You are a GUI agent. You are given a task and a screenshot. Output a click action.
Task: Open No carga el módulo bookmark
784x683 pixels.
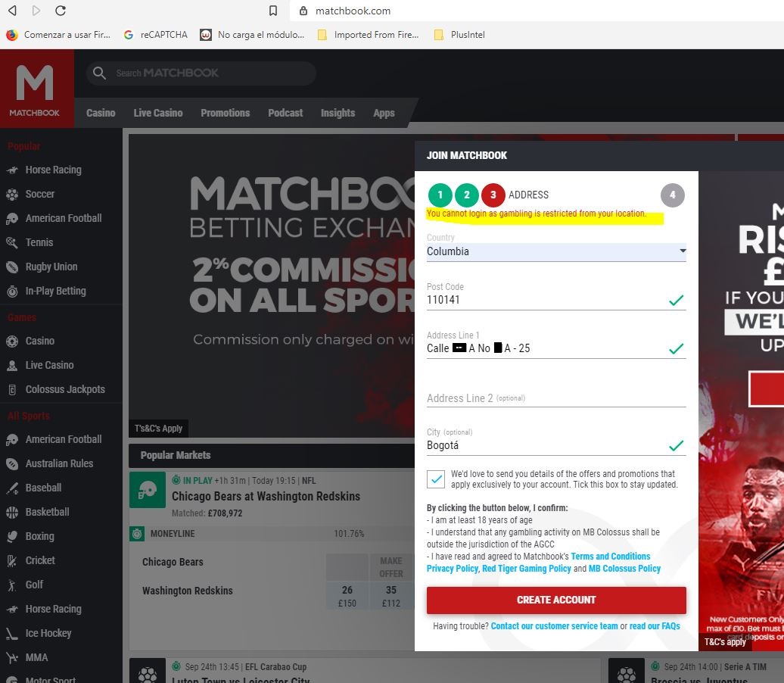pos(252,35)
